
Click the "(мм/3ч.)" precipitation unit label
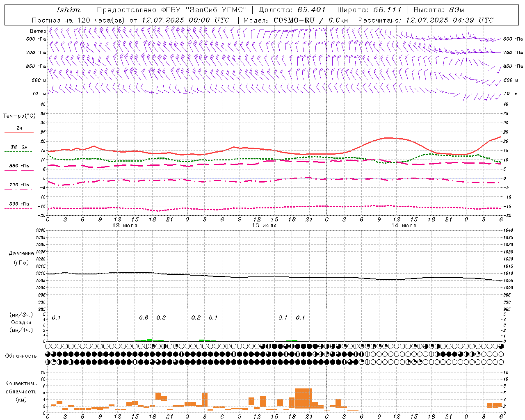point(21,315)
